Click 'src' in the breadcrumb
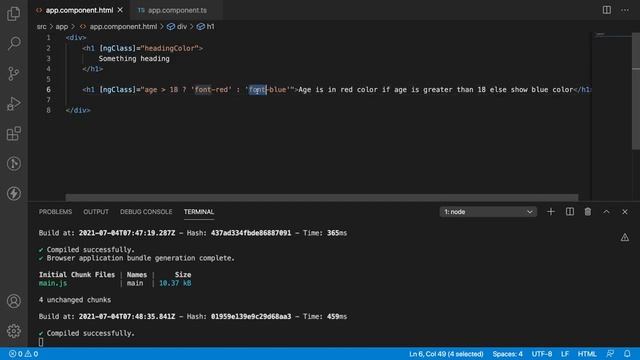Viewport: 640px width, 360px height. tap(42, 27)
